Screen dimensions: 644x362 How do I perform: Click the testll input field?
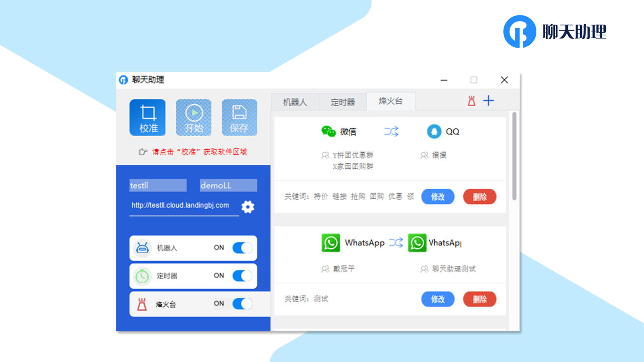157,185
